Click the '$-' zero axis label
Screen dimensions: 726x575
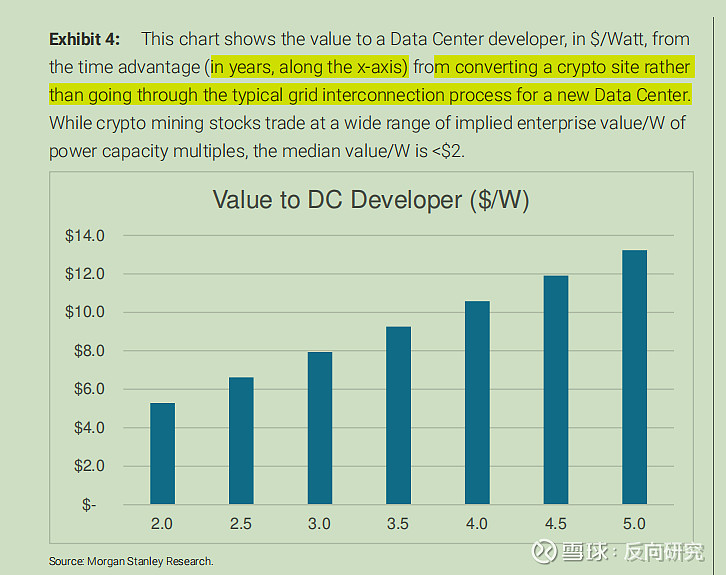point(89,504)
